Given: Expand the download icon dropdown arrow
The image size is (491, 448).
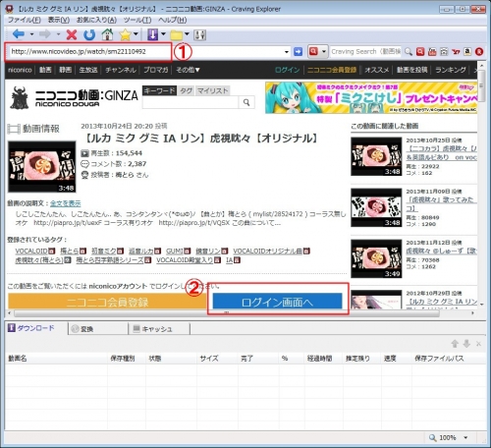Looking at the screenshot, I should (163, 34).
